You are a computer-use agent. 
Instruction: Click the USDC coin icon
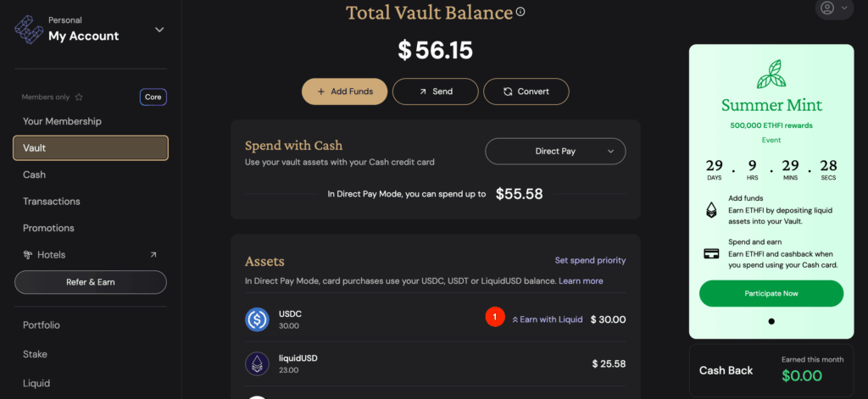pyautogui.click(x=257, y=319)
